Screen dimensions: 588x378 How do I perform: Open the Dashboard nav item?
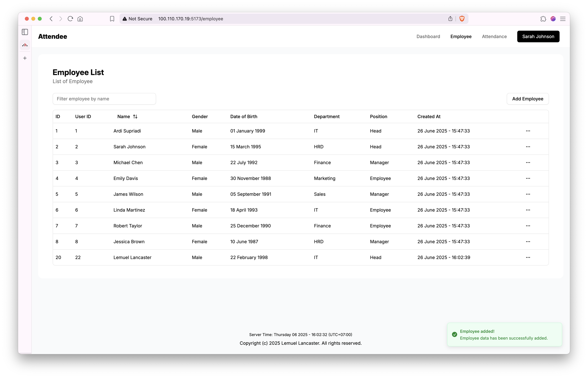428,37
